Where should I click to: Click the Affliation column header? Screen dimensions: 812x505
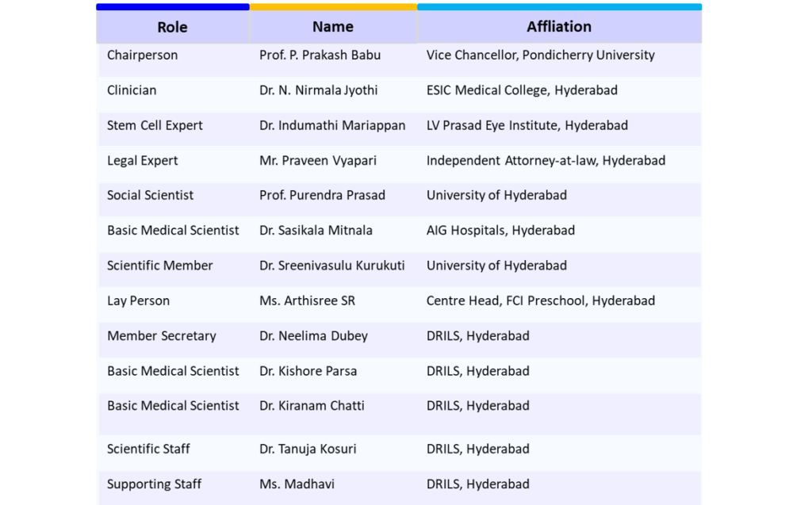click(559, 26)
